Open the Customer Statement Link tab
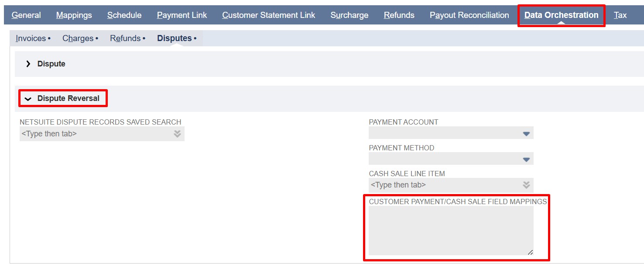This screenshot has width=644, height=264. [268, 14]
